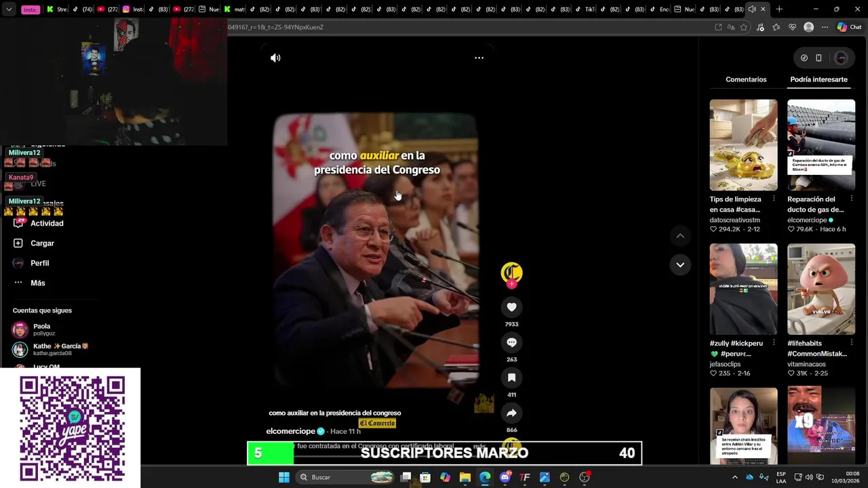The height and width of the screenshot is (488, 868).
Task: Click the translate page icon in address bar
Action: click(731, 27)
